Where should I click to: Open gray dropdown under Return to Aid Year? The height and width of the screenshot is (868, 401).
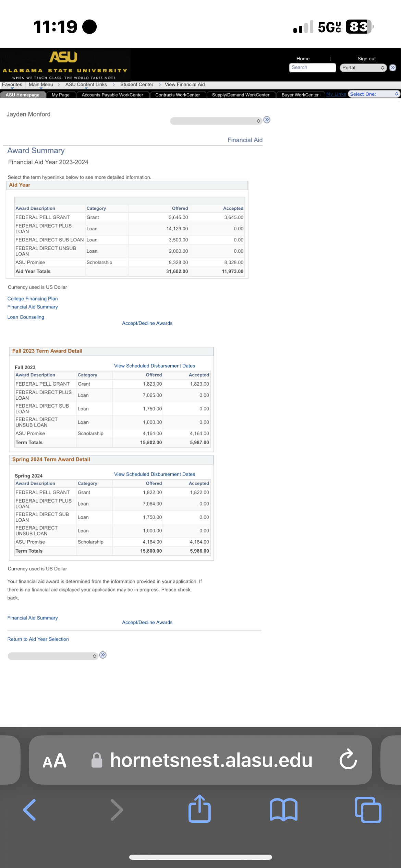tap(53, 656)
